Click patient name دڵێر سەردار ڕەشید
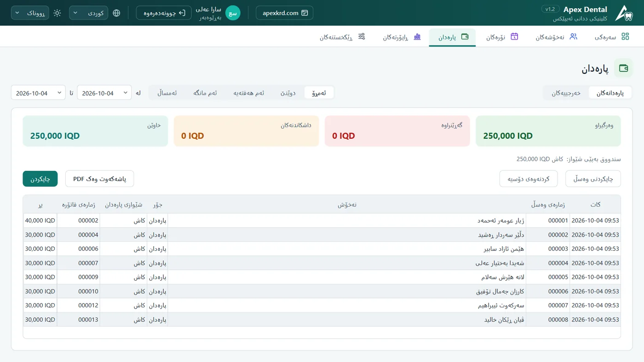Viewport: 644px width, 362px height. pos(501,235)
